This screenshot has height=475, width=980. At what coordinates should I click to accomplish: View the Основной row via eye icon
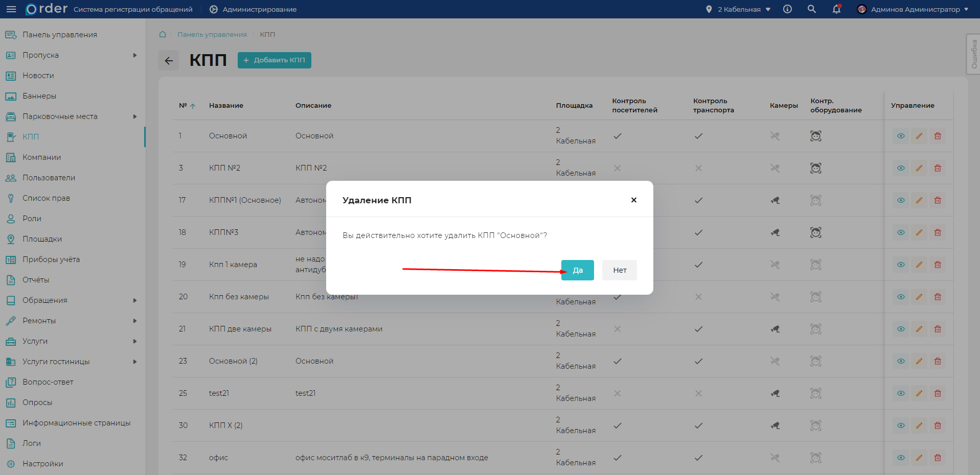pos(900,136)
